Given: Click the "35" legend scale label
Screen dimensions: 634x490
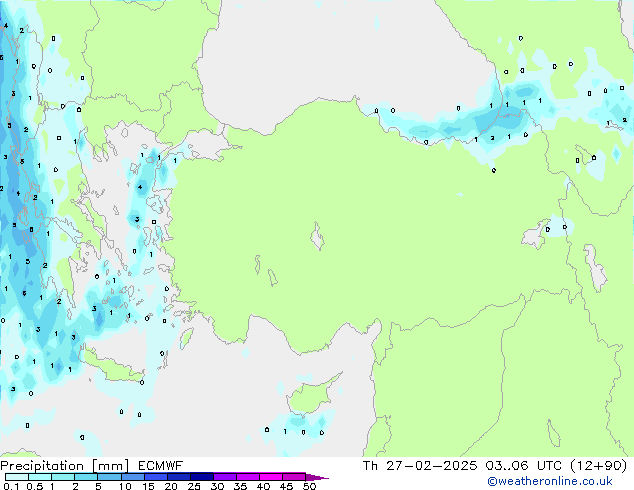Looking at the screenshot, I should pos(240,486).
